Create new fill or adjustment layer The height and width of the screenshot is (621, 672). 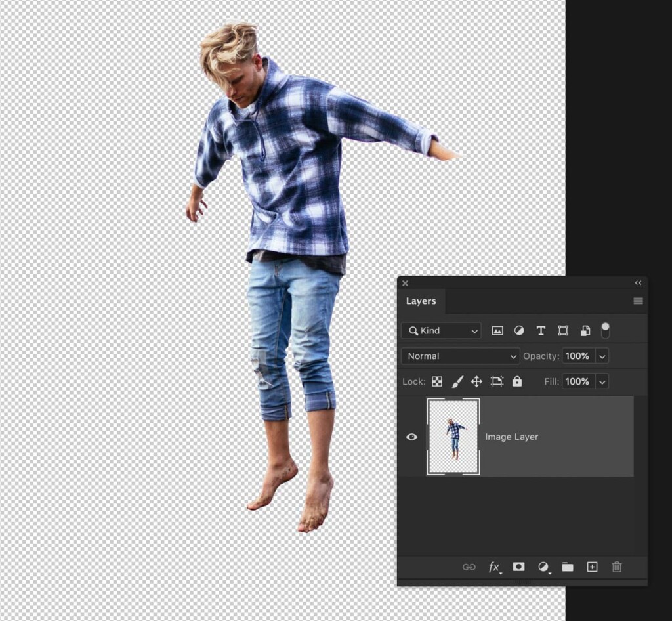[x=543, y=567]
